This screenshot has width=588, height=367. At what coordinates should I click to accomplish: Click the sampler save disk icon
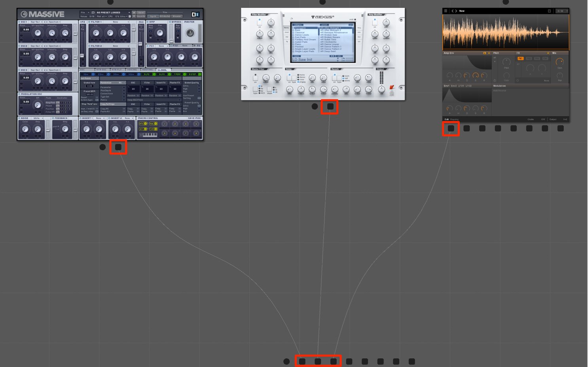(550, 11)
